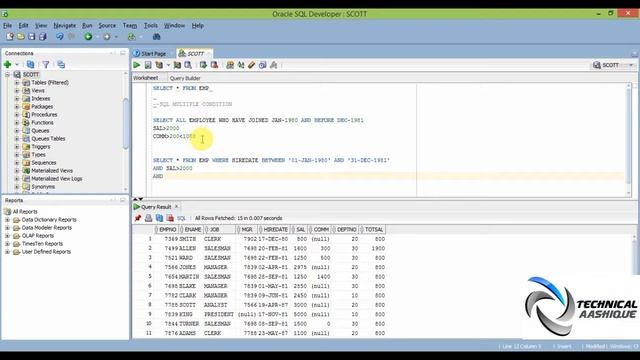Expand the Tables (Filtered) node
The width and height of the screenshot is (640, 360).
[17, 82]
